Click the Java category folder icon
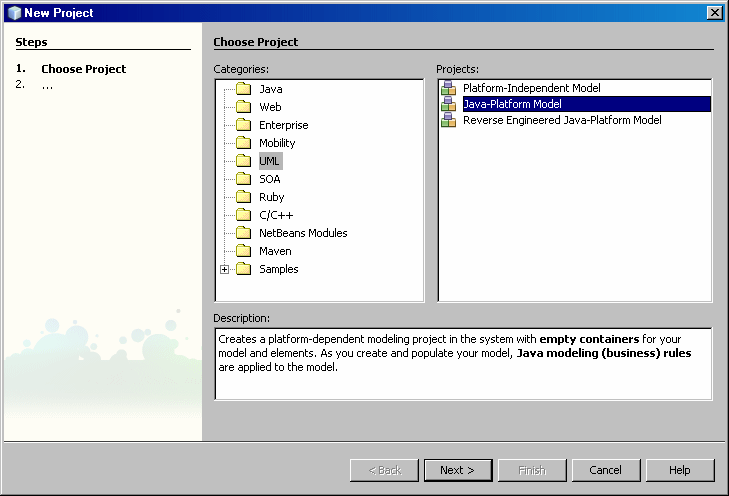 point(243,88)
